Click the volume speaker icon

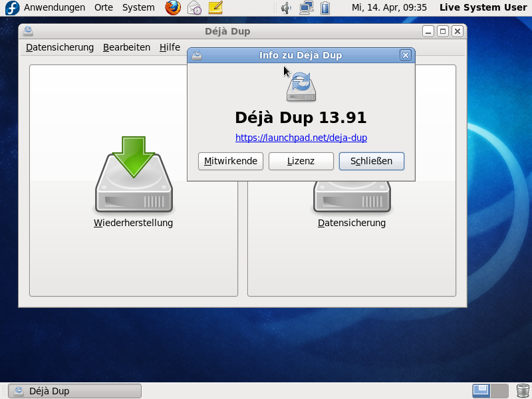(x=287, y=8)
